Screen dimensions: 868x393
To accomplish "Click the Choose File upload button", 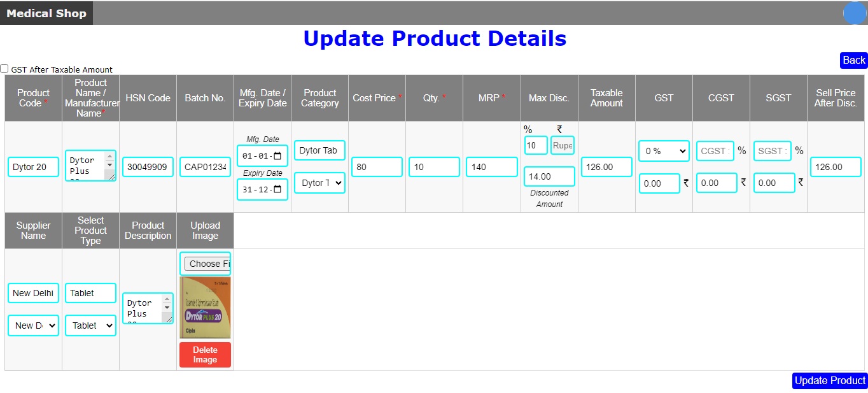I will tap(205, 264).
